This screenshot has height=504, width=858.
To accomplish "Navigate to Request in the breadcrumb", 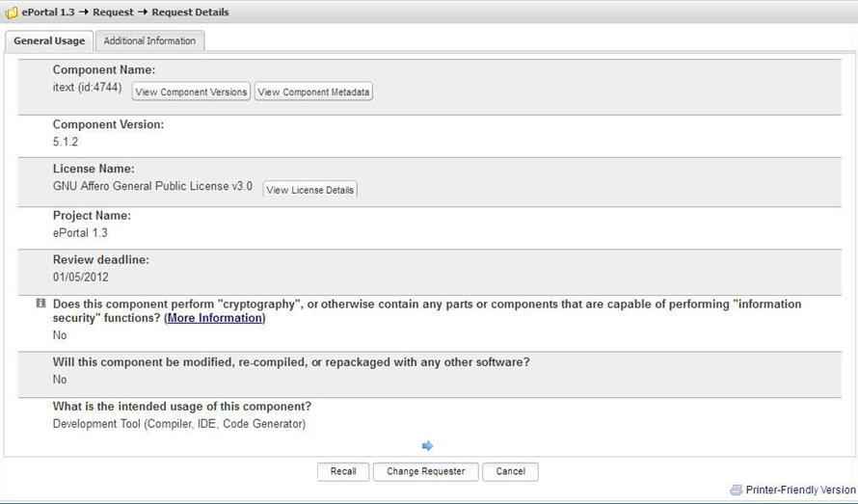I will [x=113, y=13].
